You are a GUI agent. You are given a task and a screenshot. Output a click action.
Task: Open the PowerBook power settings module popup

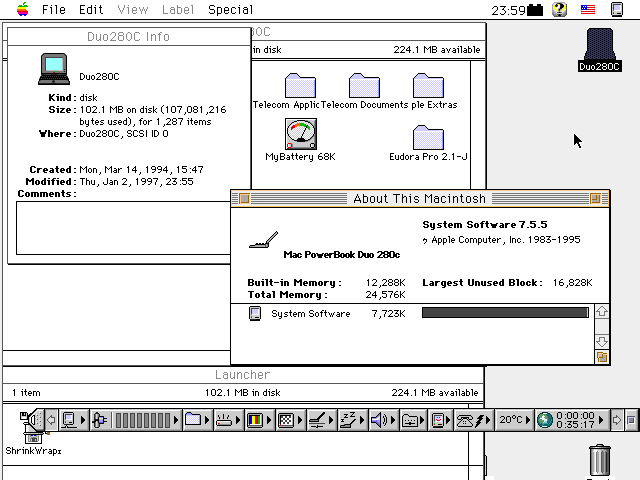(321, 420)
